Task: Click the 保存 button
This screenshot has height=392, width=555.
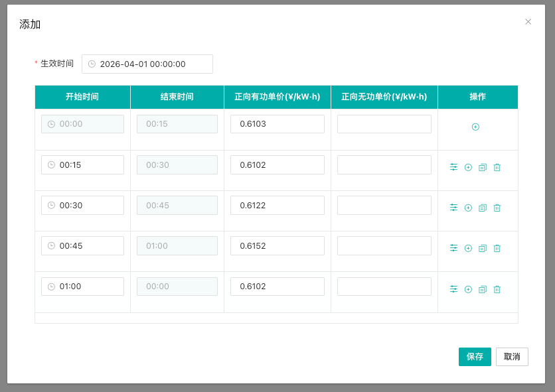Action: 475,357
